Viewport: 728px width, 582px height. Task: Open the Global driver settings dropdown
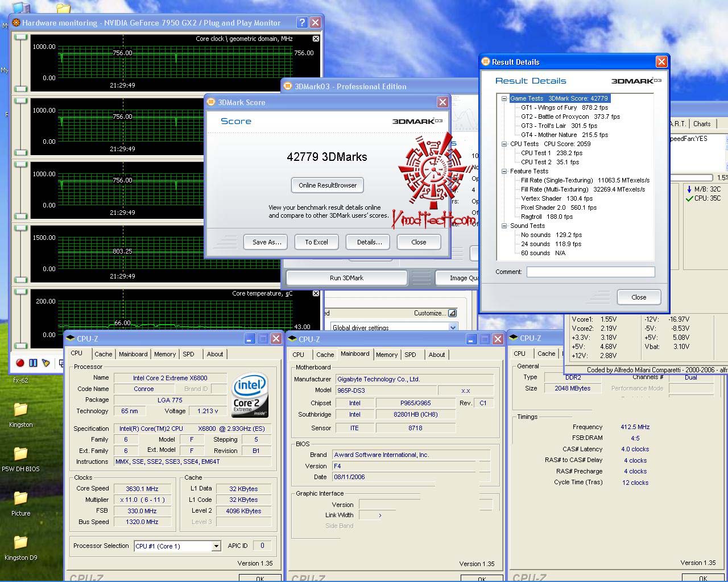pos(453,327)
